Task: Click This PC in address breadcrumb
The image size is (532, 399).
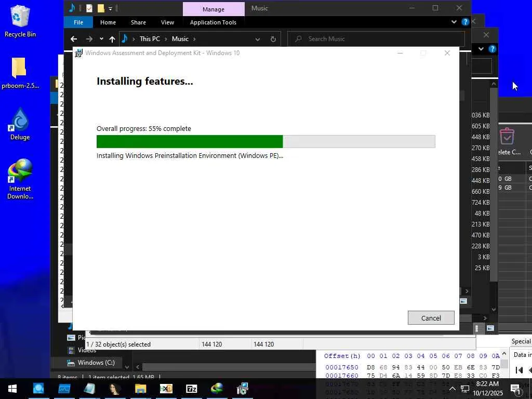Action: (x=150, y=39)
